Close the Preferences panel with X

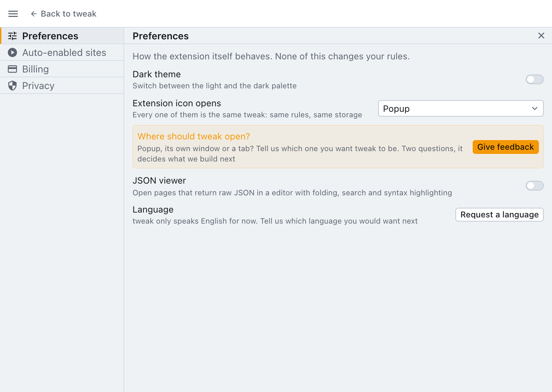click(541, 36)
